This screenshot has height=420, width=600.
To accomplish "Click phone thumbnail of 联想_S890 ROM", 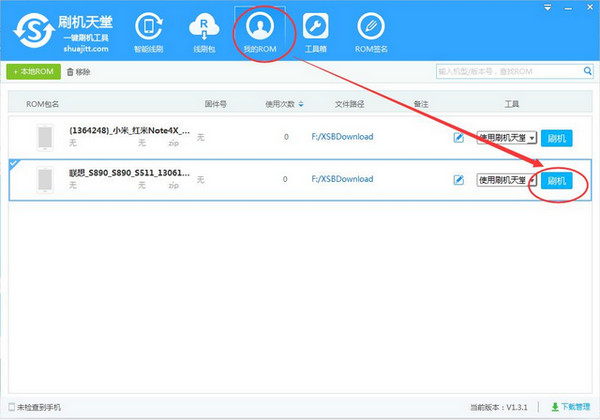I will [x=45, y=180].
